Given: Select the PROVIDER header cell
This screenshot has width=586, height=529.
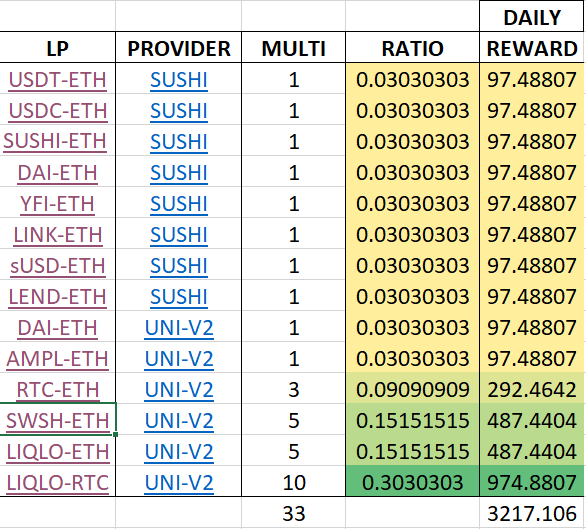Looking at the screenshot, I should [x=179, y=47].
